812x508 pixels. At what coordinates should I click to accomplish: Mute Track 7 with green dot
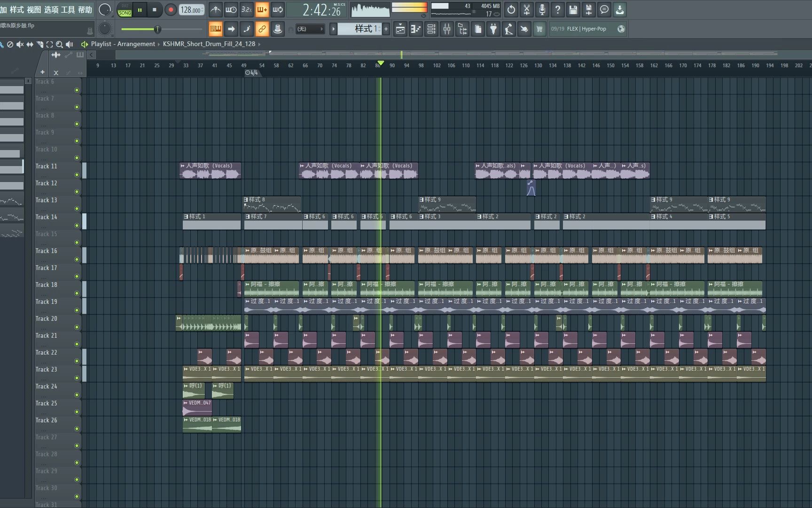tap(77, 107)
